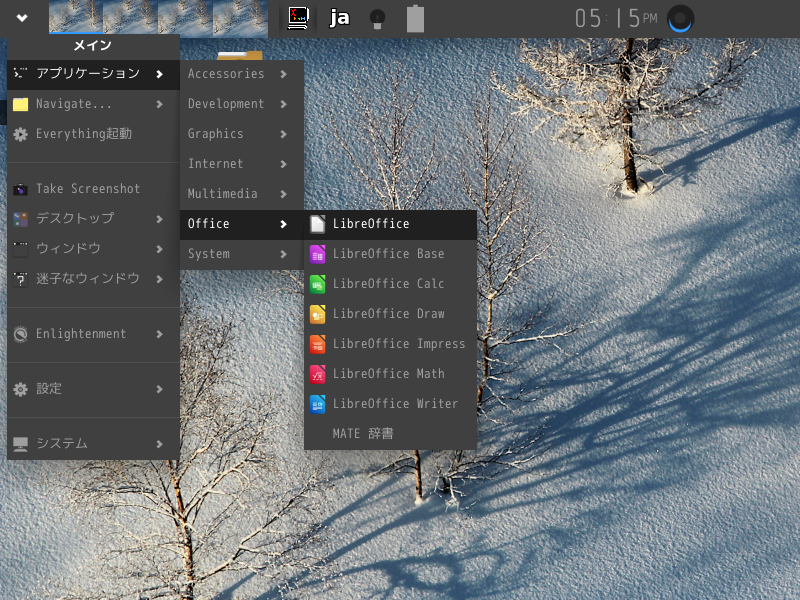Click the 'Graphics' category label
Viewport: 800px width, 600px height.
point(215,134)
